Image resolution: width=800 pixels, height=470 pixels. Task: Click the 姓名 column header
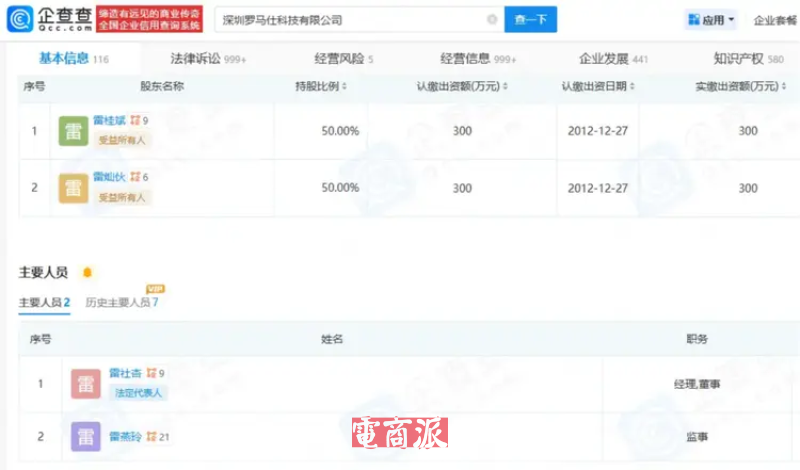(x=332, y=339)
